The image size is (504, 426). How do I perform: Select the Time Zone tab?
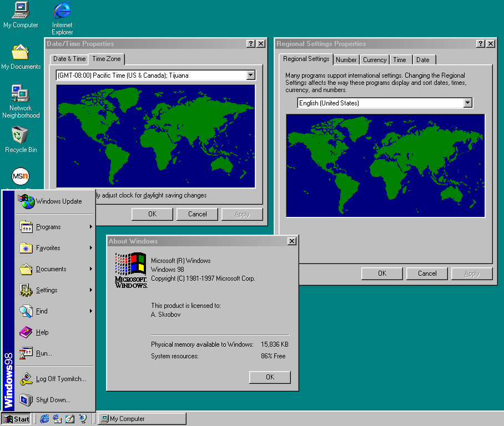pyautogui.click(x=107, y=59)
